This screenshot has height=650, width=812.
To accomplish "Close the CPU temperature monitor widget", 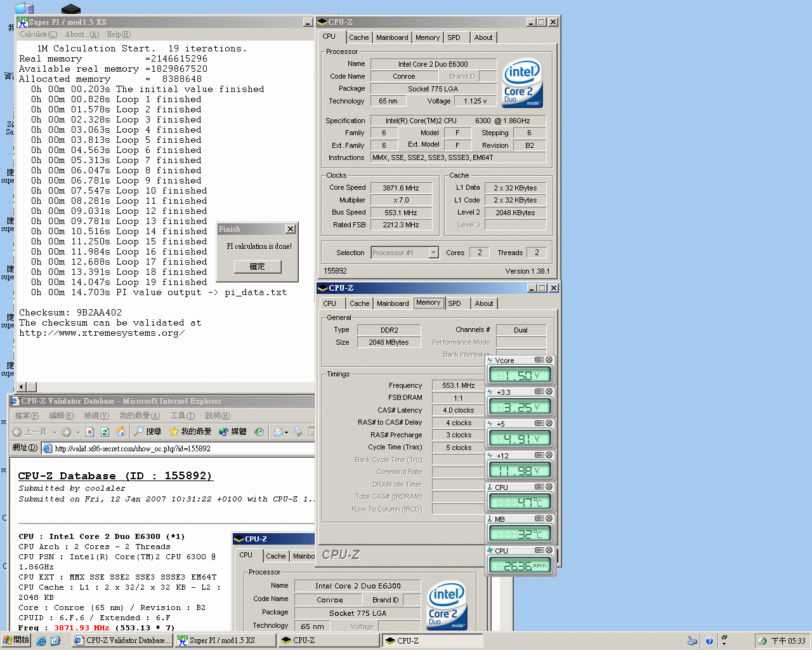I will (x=549, y=487).
